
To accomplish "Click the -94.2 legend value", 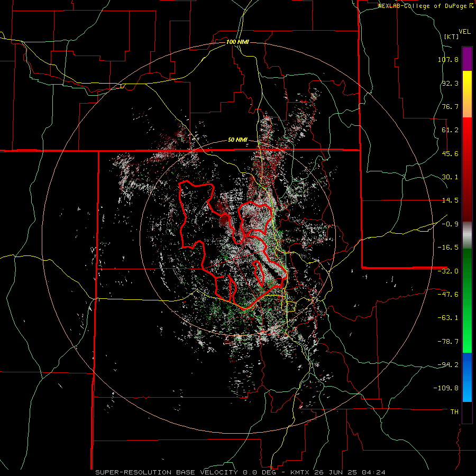I will (448, 365).
